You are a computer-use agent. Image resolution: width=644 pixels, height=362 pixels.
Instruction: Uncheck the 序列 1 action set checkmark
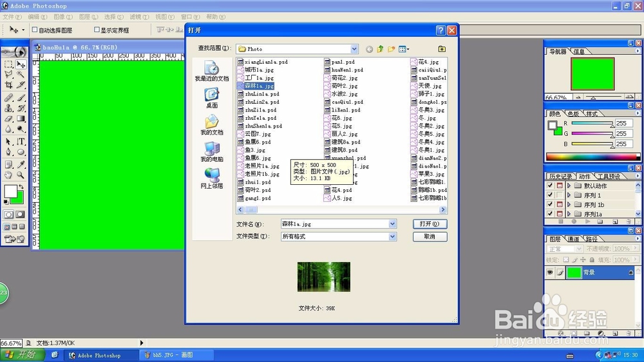click(551, 195)
